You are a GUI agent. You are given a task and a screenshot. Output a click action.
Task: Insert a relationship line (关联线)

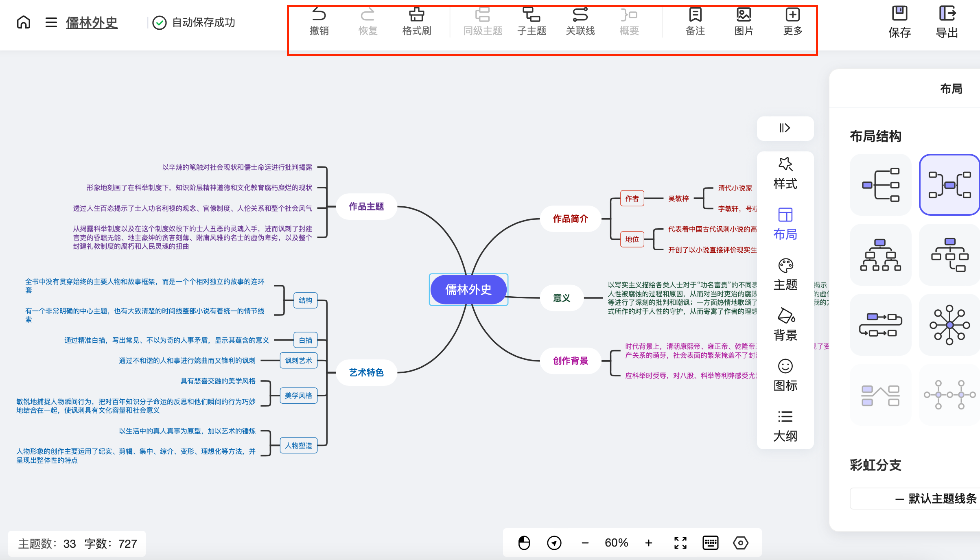coord(580,22)
